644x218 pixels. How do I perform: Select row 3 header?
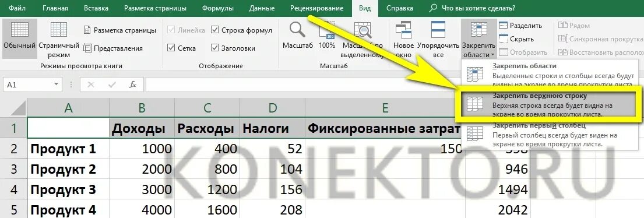coord(13,168)
